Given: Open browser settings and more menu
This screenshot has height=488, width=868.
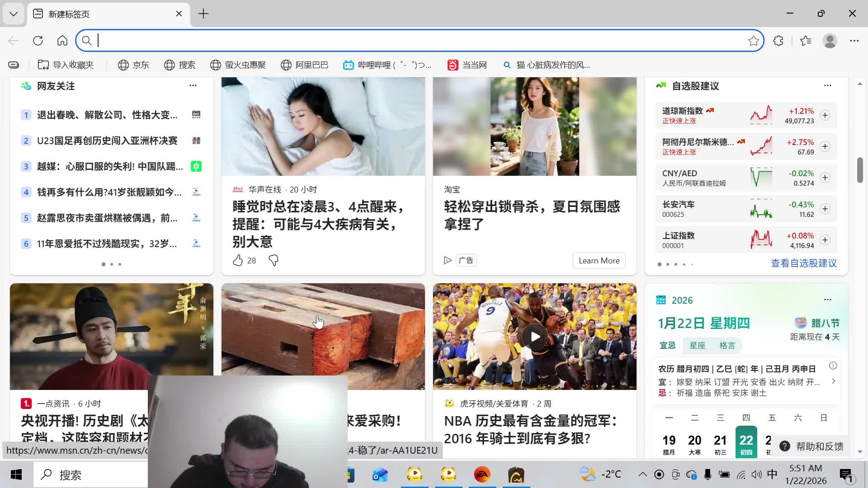Looking at the screenshot, I should click(x=854, y=41).
